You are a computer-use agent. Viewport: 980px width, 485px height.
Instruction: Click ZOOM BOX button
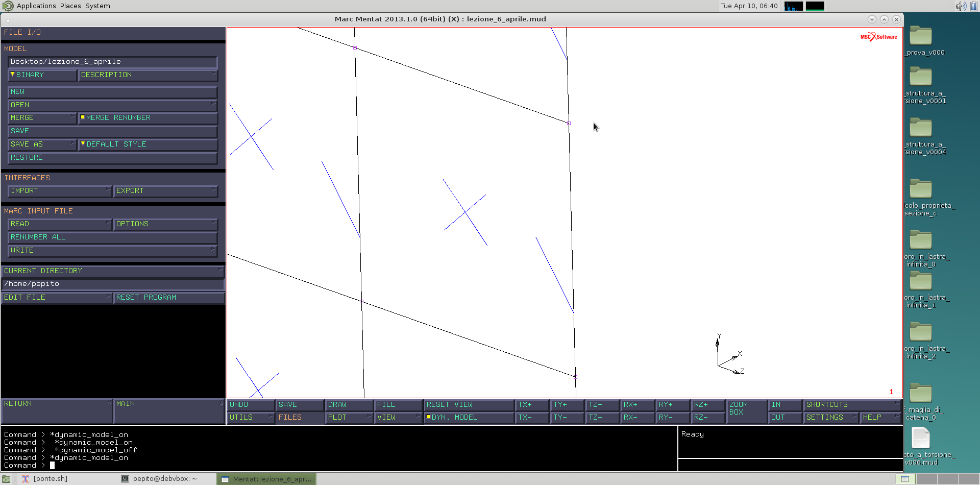coord(747,411)
